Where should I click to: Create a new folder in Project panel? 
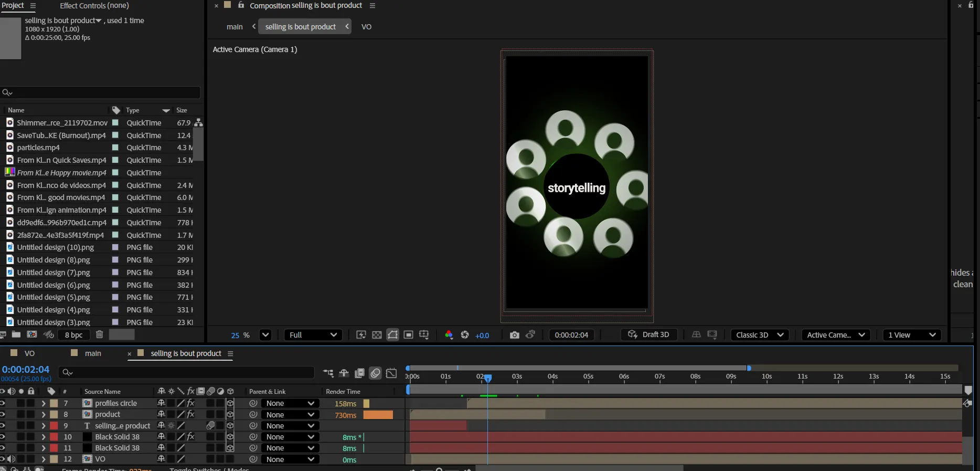coord(16,334)
